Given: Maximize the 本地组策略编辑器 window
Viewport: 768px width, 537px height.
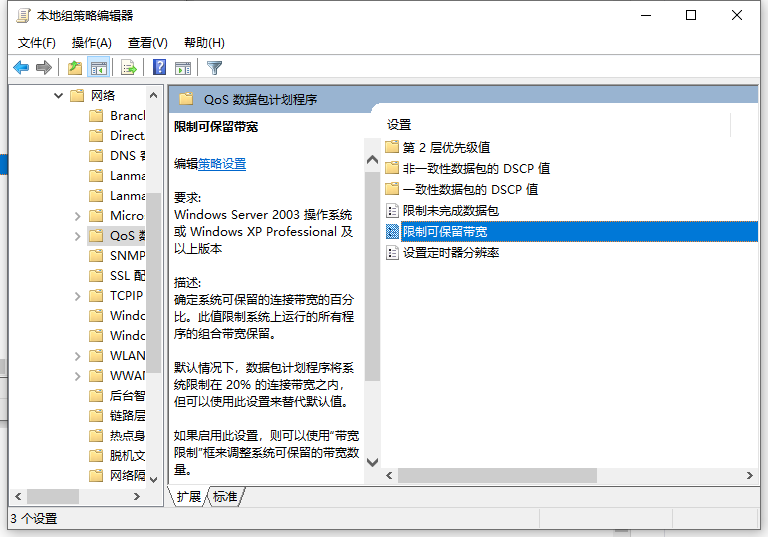Looking at the screenshot, I should (x=691, y=15).
